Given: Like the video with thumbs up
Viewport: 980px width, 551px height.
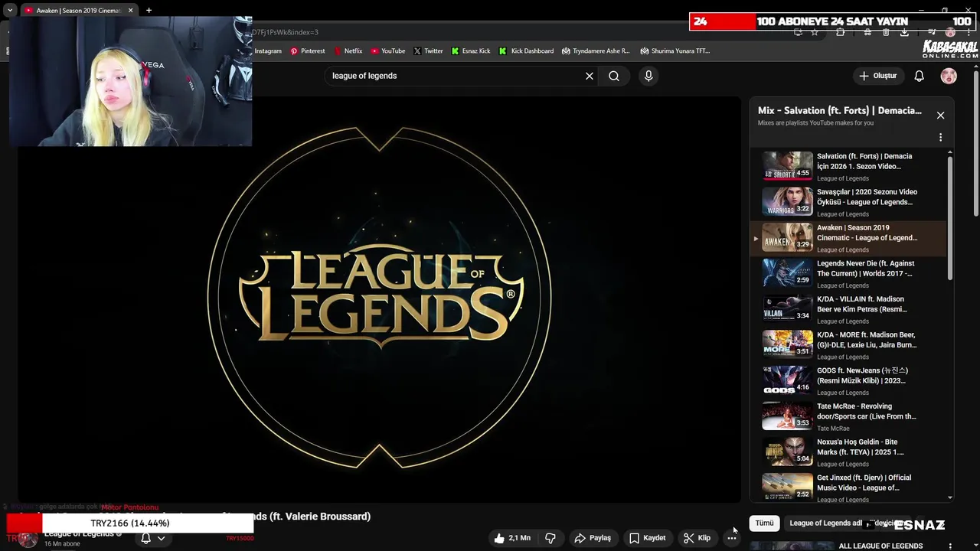Looking at the screenshot, I should click(512, 538).
